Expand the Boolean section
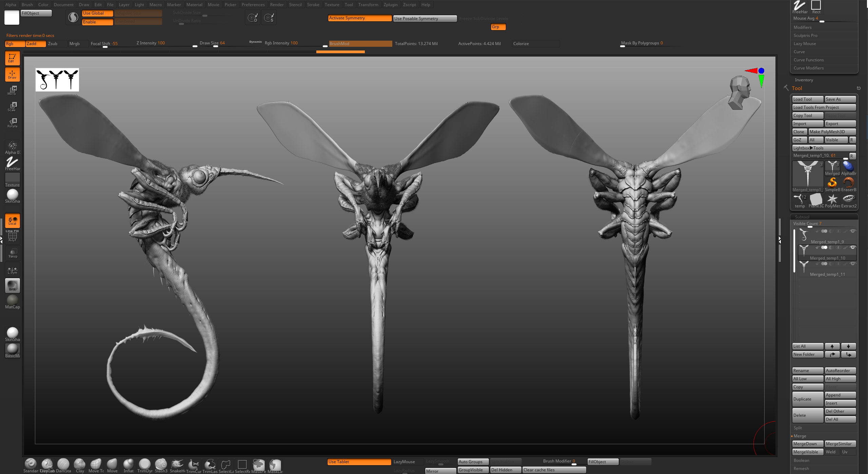Image resolution: width=868 pixels, height=474 pixels. point(801,460)
